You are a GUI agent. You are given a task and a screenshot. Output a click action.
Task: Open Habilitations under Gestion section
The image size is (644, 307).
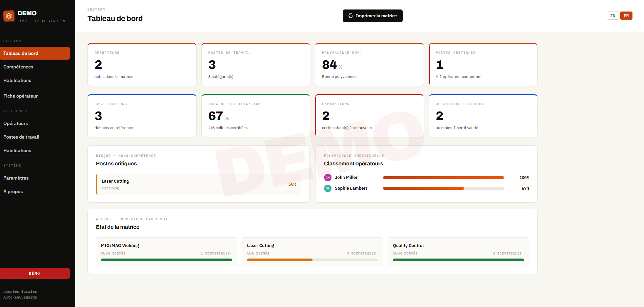(35, 80)
